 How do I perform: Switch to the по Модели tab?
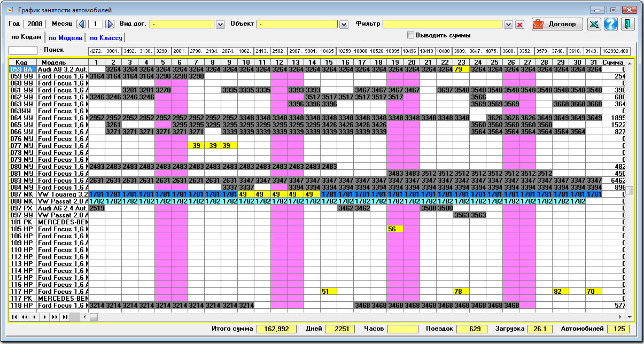pos(65,38)
